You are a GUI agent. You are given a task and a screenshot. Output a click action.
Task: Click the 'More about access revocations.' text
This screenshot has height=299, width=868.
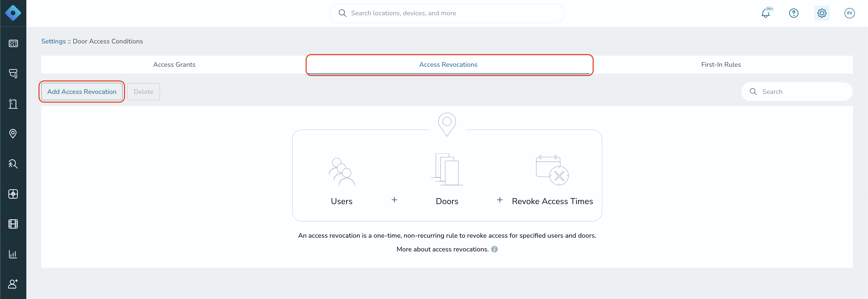443,249
